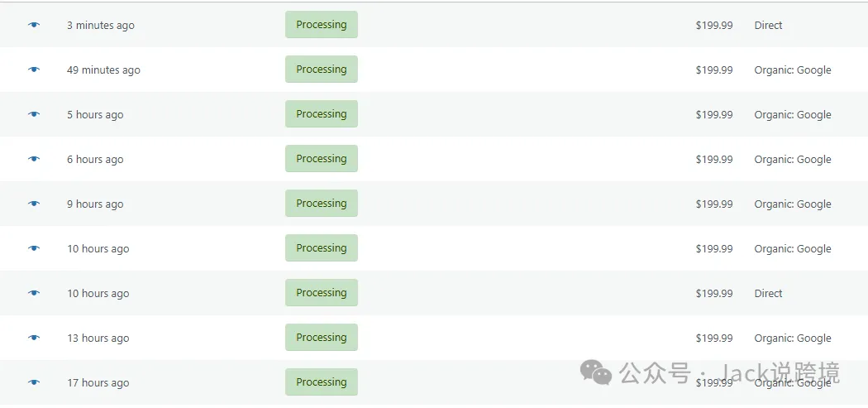Click the Direct origin in the first row

point(768,26)
